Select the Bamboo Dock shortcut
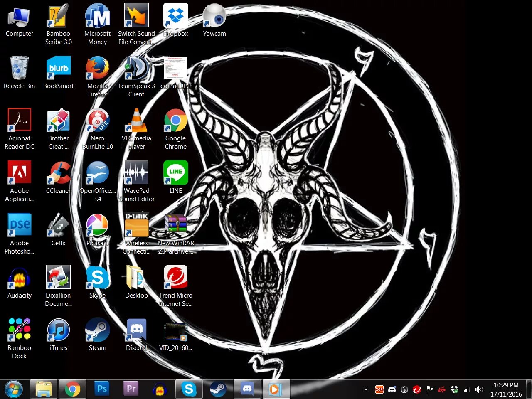 [19, 339]
